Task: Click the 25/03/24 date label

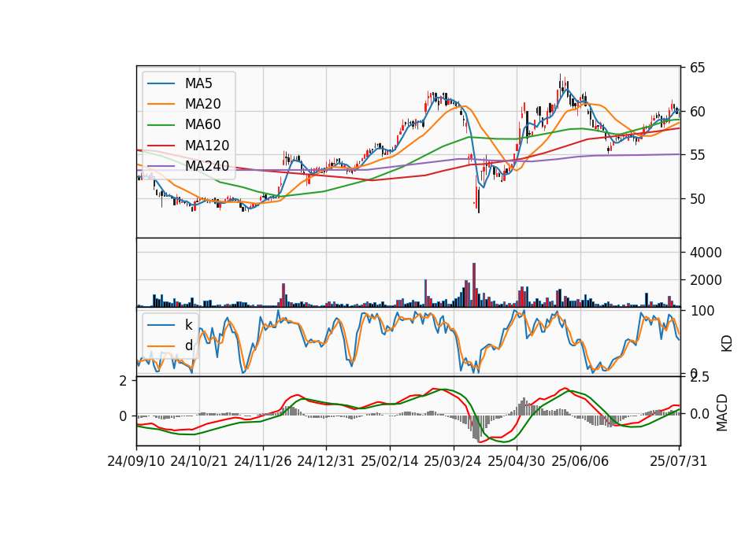Action: click(453, 462)
